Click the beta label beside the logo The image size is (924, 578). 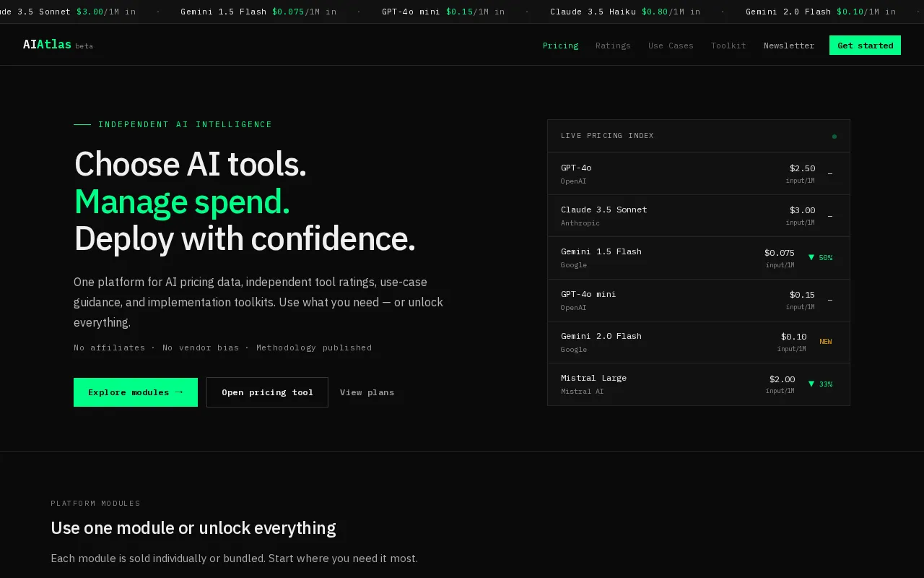pos(84,46)
